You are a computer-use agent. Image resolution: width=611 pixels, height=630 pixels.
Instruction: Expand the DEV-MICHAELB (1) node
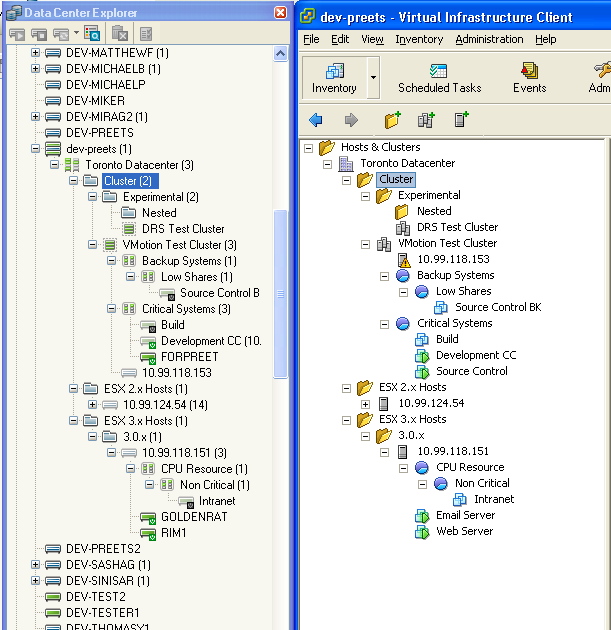(x=35, y=68)
